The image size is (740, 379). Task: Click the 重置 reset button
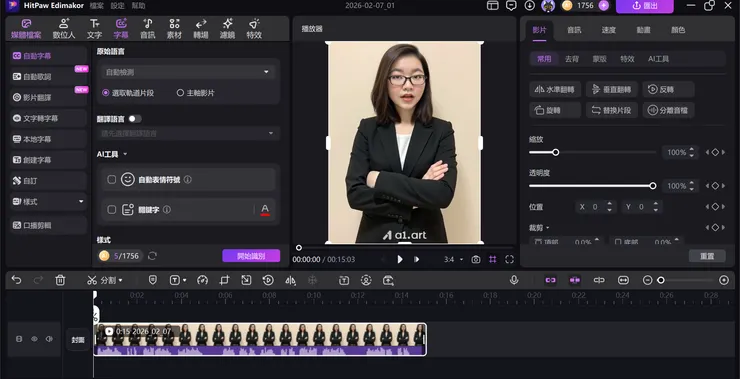pos(707,256)
